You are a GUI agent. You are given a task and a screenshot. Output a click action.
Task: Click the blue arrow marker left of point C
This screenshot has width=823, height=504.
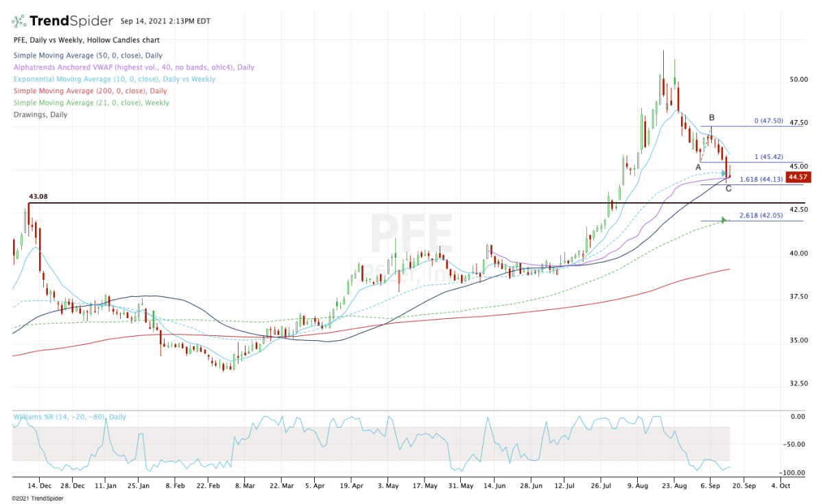coord(723,173)
